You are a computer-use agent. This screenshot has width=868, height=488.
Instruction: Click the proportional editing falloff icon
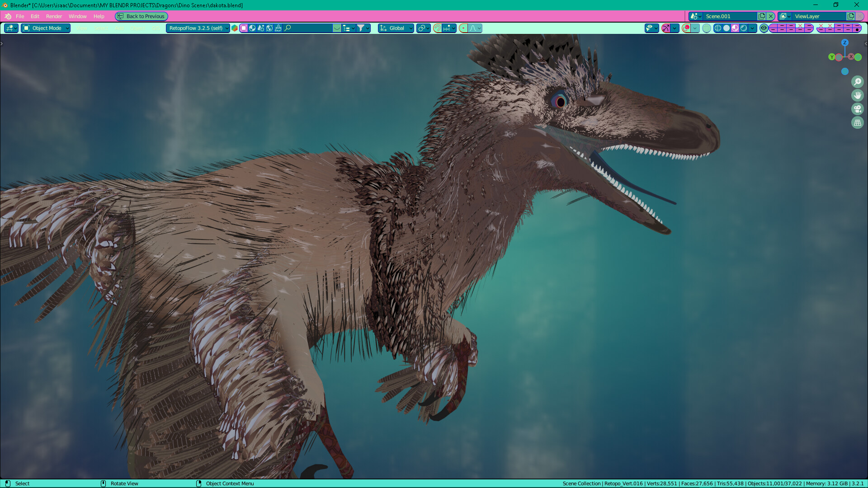472,28
